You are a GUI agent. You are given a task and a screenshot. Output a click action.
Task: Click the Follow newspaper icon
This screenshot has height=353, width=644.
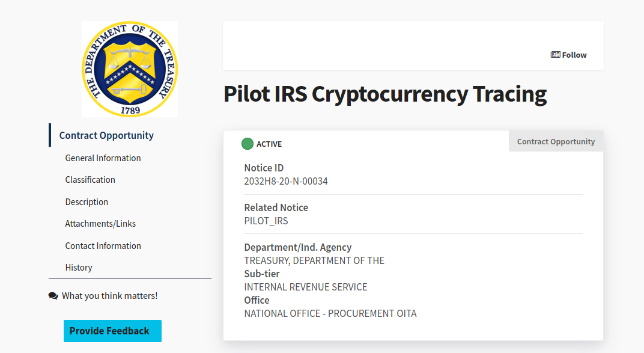555,55
